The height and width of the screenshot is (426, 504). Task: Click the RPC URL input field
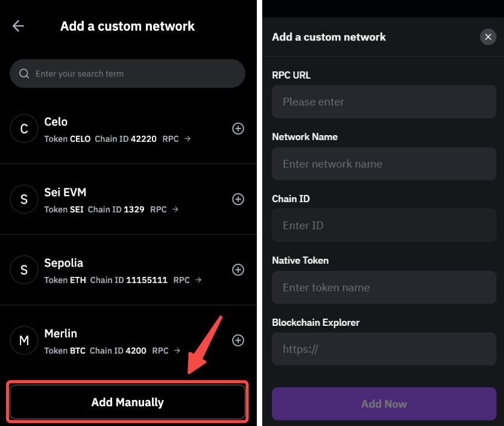tap(384, 102)
